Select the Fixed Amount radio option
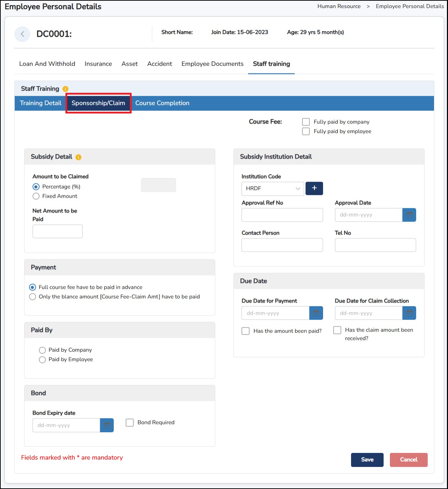The height and width of the screenshot is (489, 448). [x=36, y=196]
